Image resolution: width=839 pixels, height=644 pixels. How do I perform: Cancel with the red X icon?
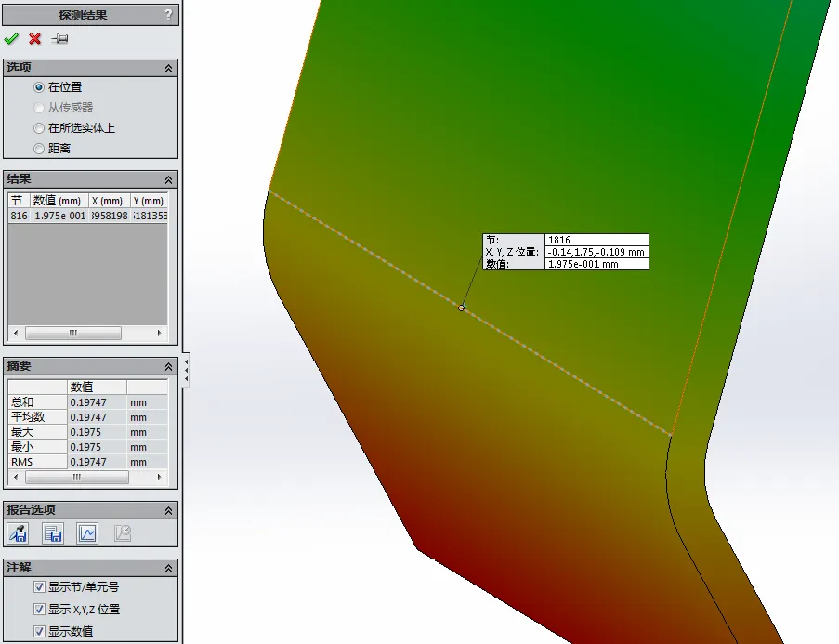34,38
